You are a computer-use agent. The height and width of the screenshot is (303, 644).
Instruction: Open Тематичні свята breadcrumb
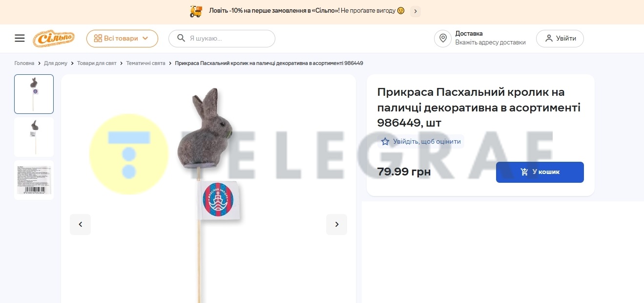click(145, 64)
